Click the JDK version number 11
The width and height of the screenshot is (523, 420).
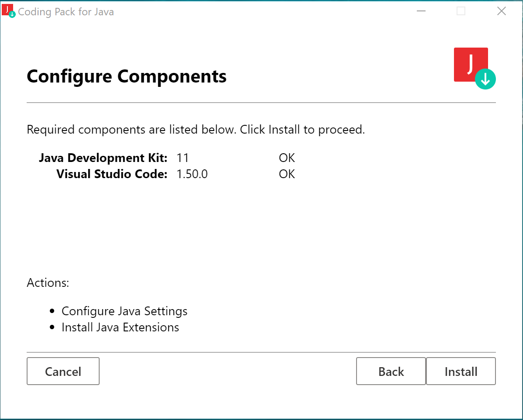tap(183, 158)
